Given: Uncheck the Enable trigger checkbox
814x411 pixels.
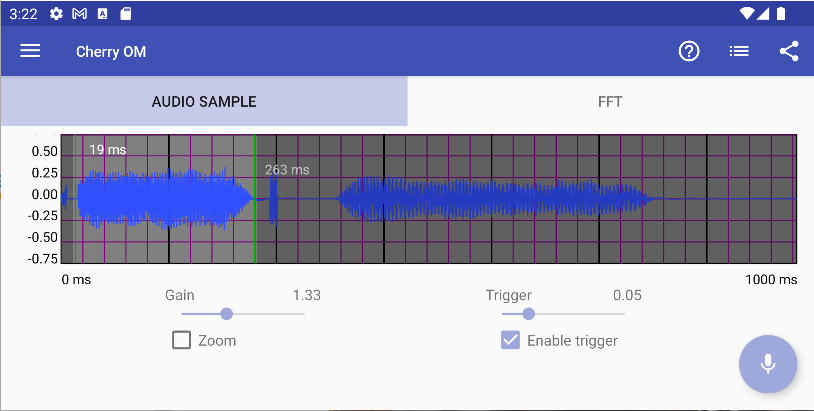Looking at the screenshot, I should [510, 340].
